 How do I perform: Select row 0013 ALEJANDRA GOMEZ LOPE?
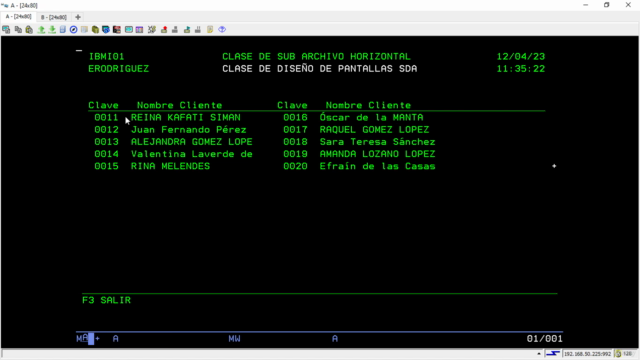tap(173, 142)
